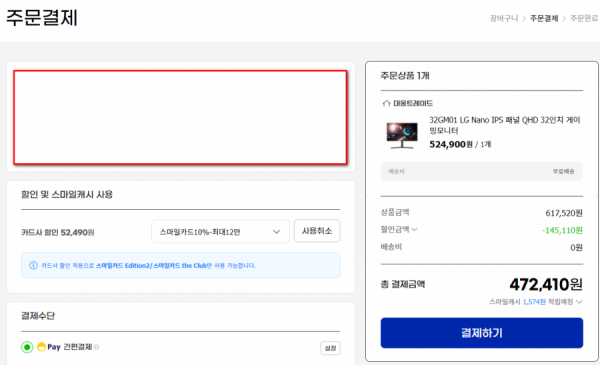Click the 주문완료 breadcrumb step
600x365 pixels.
coord(584,18)
